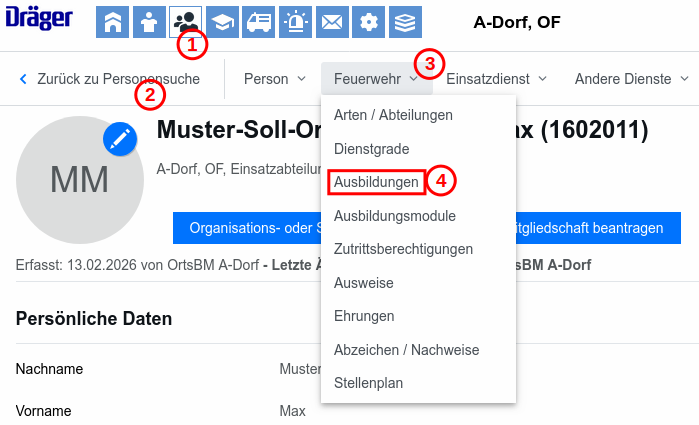Click the stacked layers icon
Viewport: 699px width, 425px height.
(x=405, y=22)
